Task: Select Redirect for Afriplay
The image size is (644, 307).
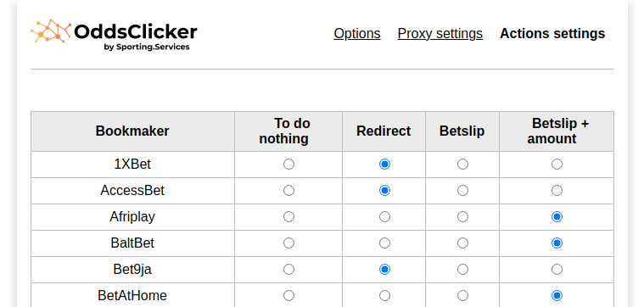Action: [x=384, y=217]
